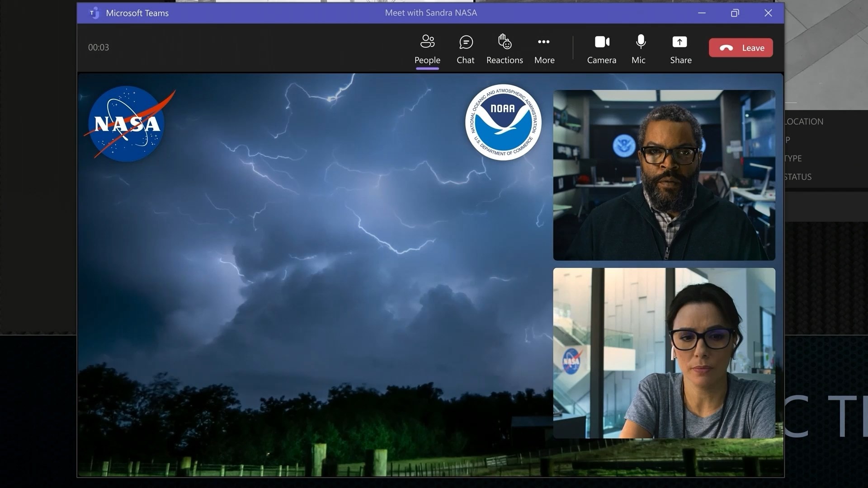Click the NOAA logo on shared screen
Image resolution: width=868 pixels, height=488 pixels.
click(503, 122)
